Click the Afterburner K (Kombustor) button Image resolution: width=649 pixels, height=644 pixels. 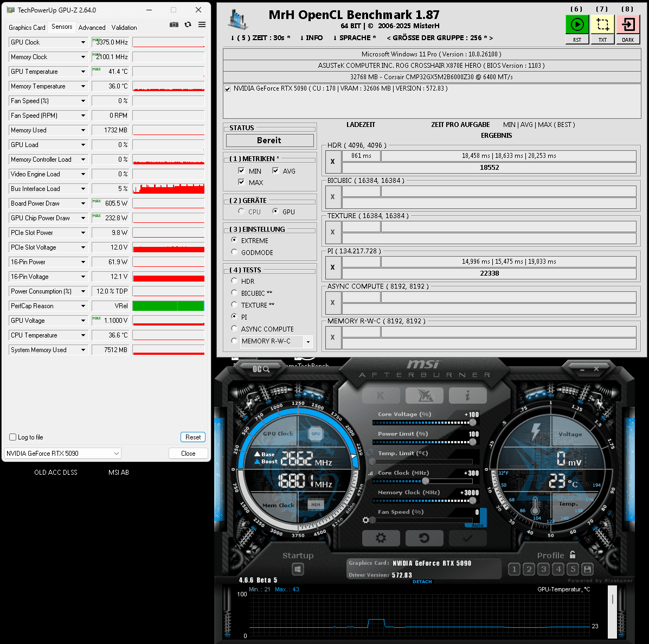pyautogui.click(x=381, y=396)
